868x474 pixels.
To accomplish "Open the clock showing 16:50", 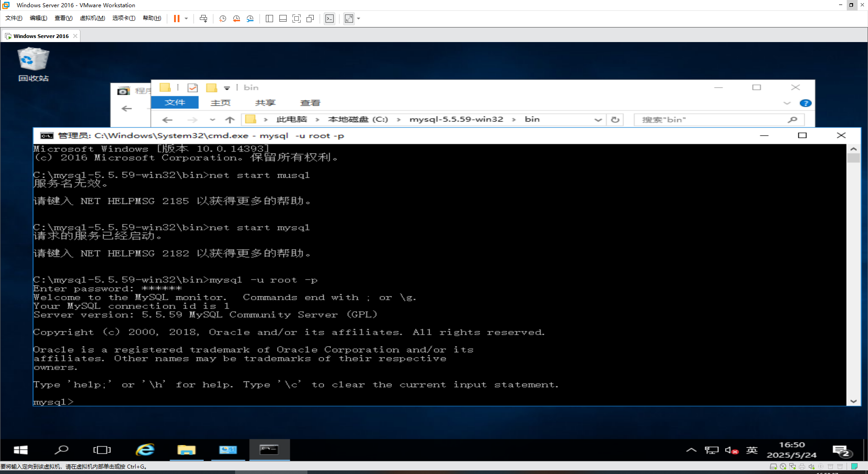I will (x=792, y=450).
